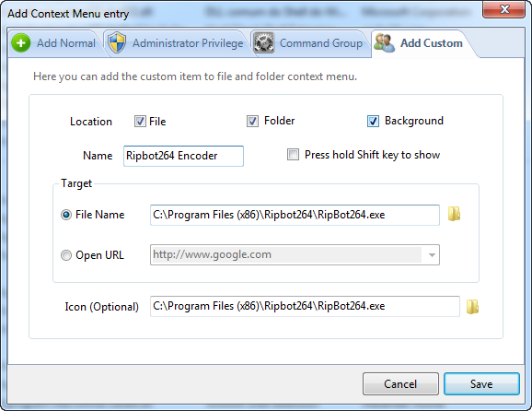532x411 pixels.
Task: Click the green plus Add Normal icon
Action: pyautogui.click(x=20, y=43)
